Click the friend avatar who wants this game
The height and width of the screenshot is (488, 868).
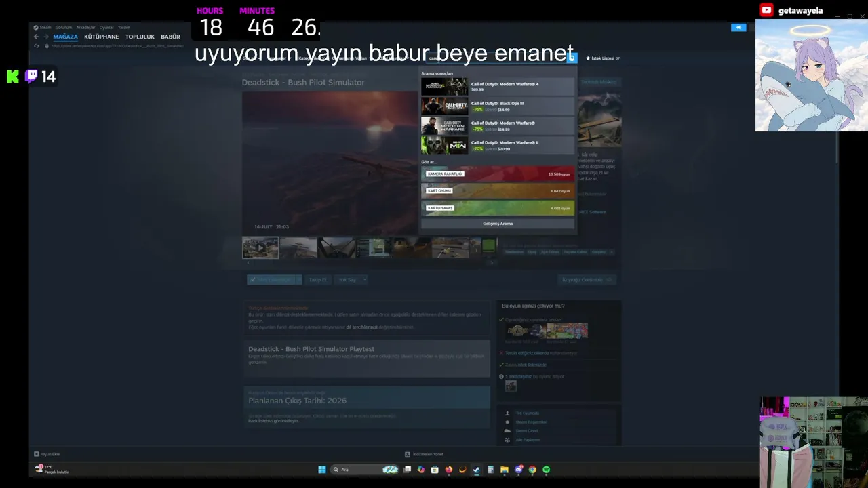(x=511, y=386)
